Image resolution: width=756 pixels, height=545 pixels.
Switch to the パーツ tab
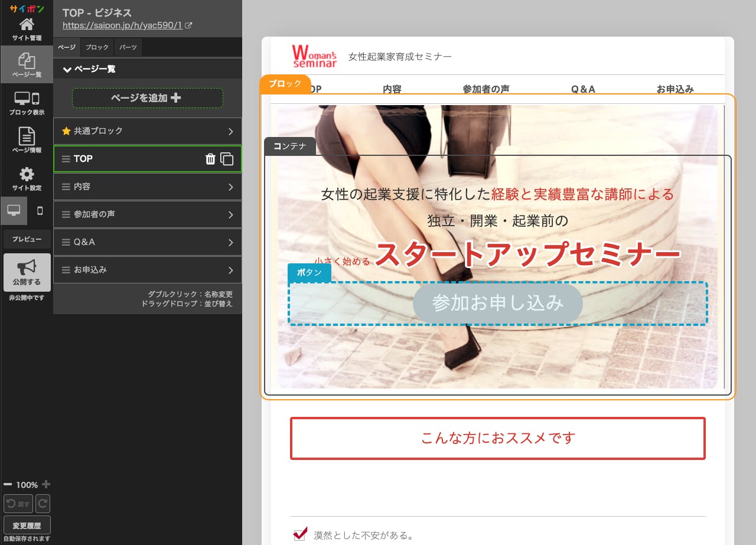pos(128,47)
